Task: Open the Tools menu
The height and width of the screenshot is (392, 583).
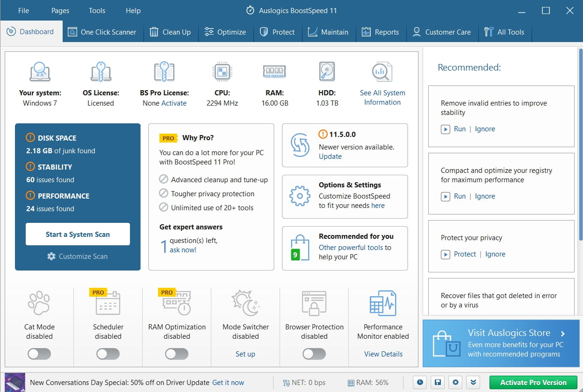Action: tap(97, 11)
